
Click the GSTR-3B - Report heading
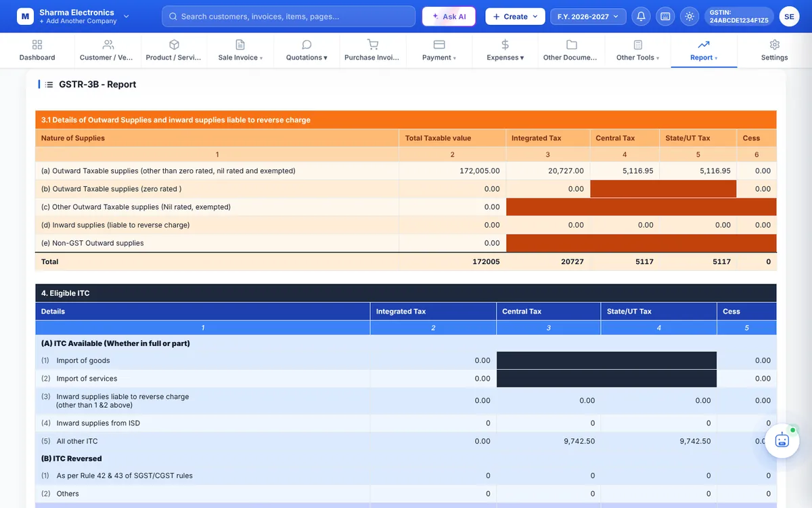point(97,85)
